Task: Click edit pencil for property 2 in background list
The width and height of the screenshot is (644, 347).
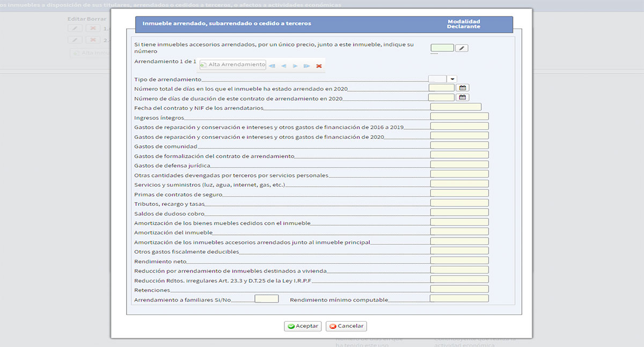Action: point(75,40)
